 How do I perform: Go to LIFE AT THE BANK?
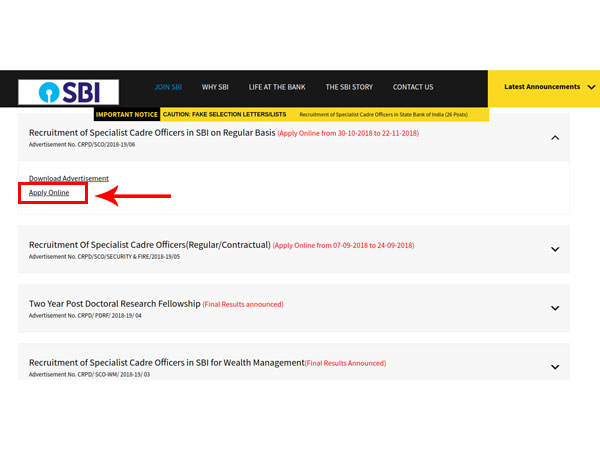(x=277, y=87)
